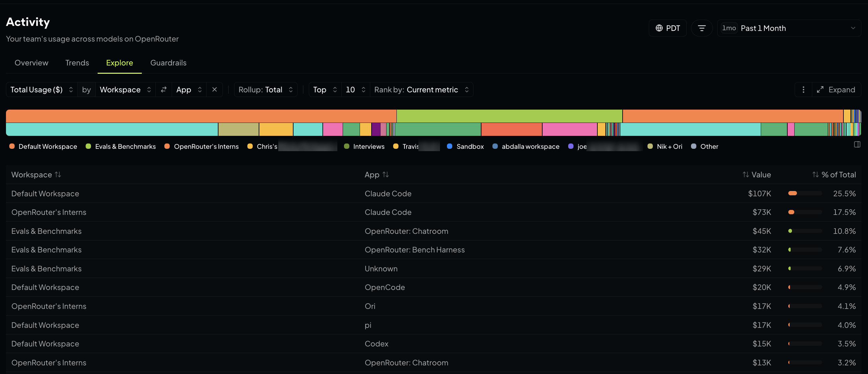This screenshot has width=868, height=374.
Task: Switch to the Overview tab
Action: pos(31,63)
